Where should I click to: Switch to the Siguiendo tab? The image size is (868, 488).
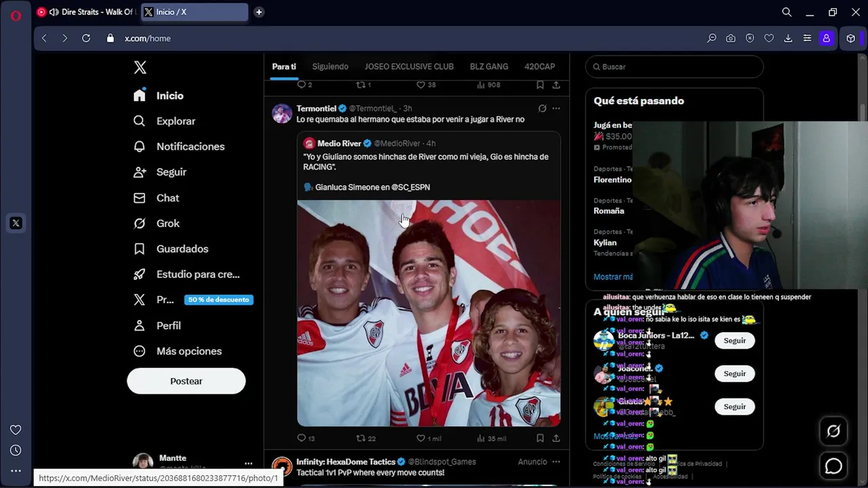330,66
